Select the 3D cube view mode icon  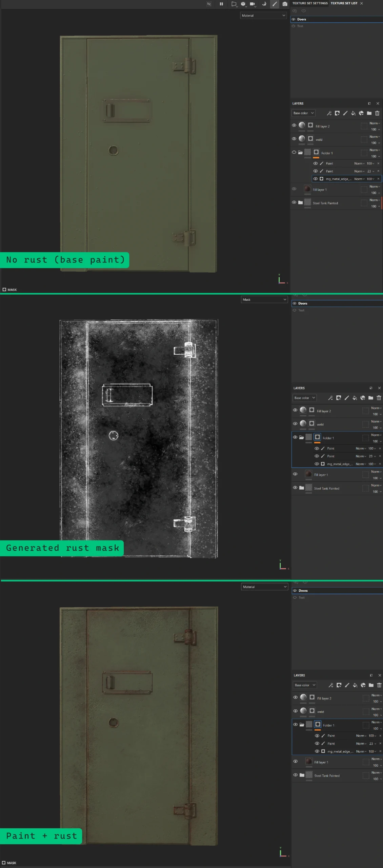(x=243, y=4)
